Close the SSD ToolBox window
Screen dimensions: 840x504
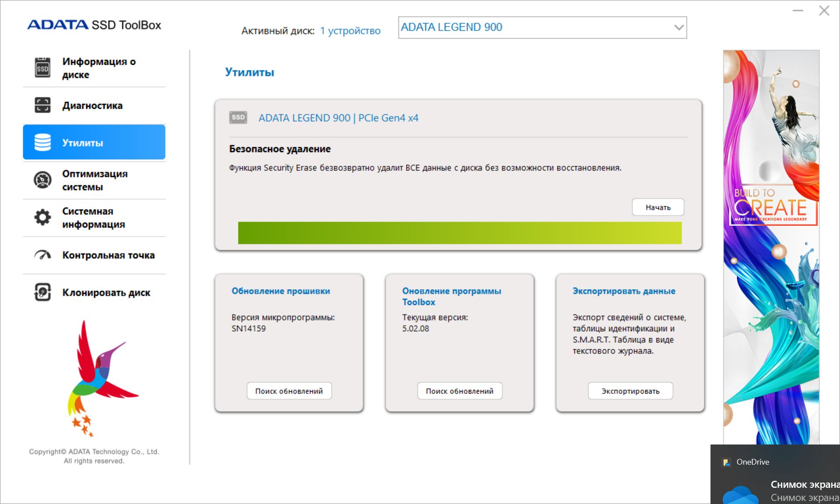point(824,10)
